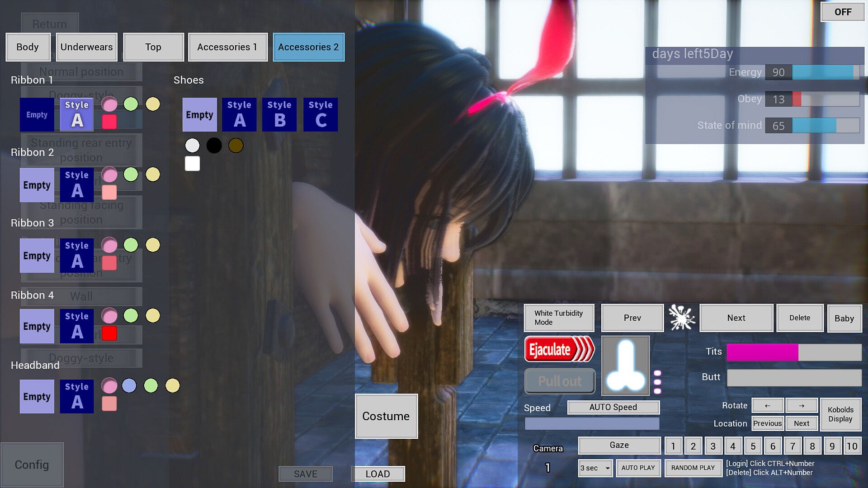
Task: Choose Style A for Ribbon 2
Action: [x=77, y=185]
